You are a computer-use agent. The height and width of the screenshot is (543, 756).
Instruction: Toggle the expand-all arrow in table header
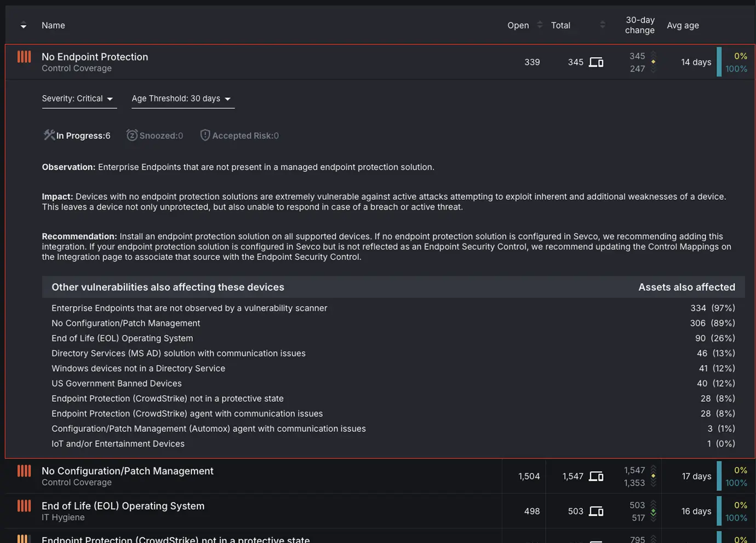point(24,26)
